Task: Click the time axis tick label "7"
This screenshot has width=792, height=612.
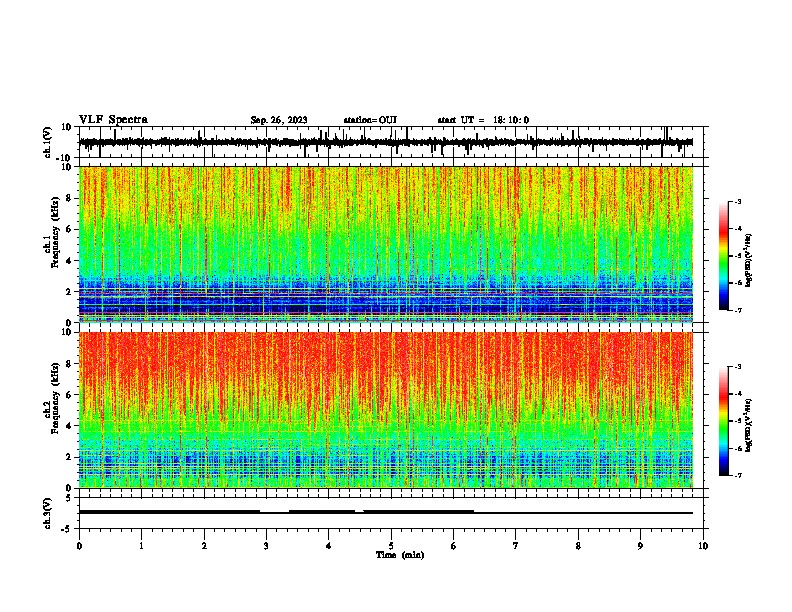Action: click(x=516, y=546)
